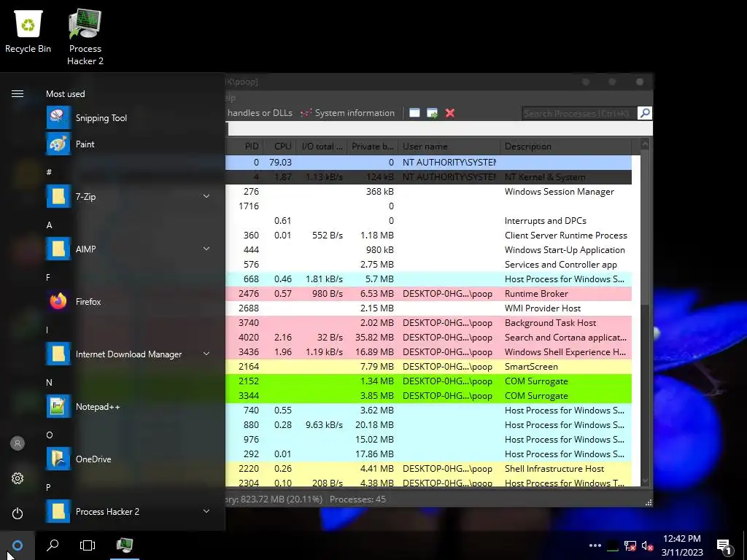Screen dimensions: 747x560
Task: Open OneDrive from the Start menu
Action: (128, 459)
